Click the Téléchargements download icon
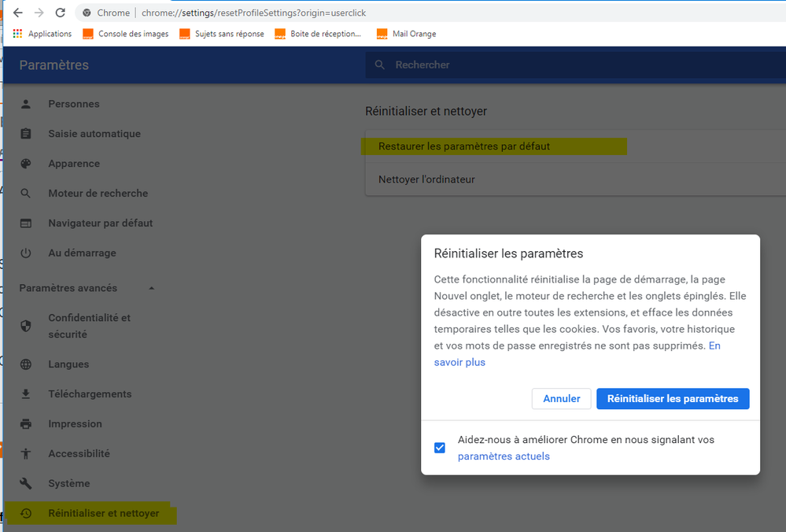 pyautogui.click(x=26, y=394)
